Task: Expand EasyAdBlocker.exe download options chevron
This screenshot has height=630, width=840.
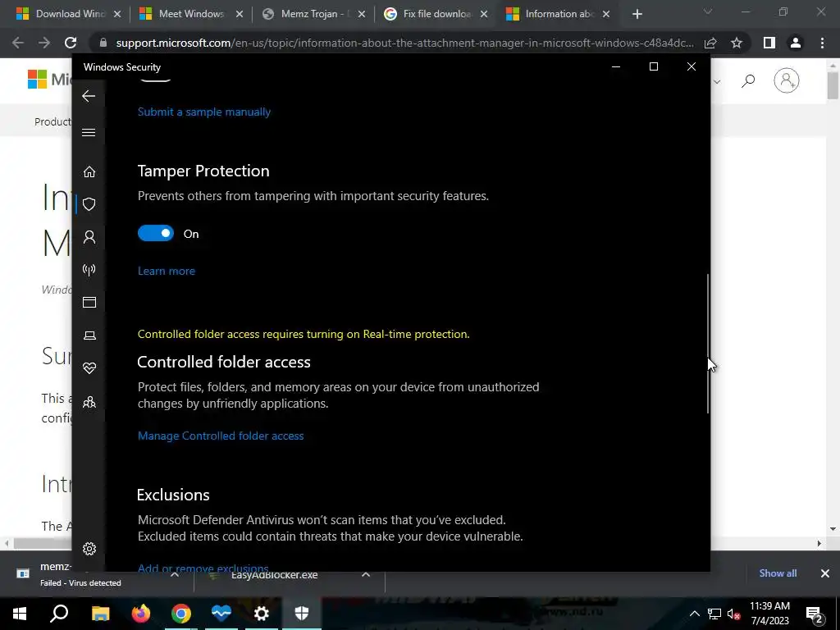Action: (366, 574)
